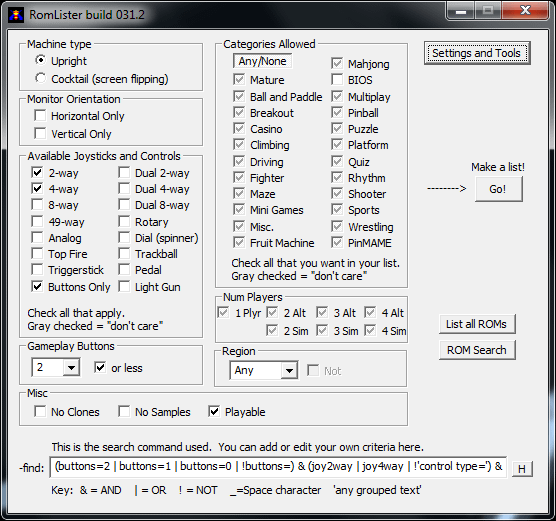Open ROM Search
Screen dimensions: 556x521
tap(477, 350)
